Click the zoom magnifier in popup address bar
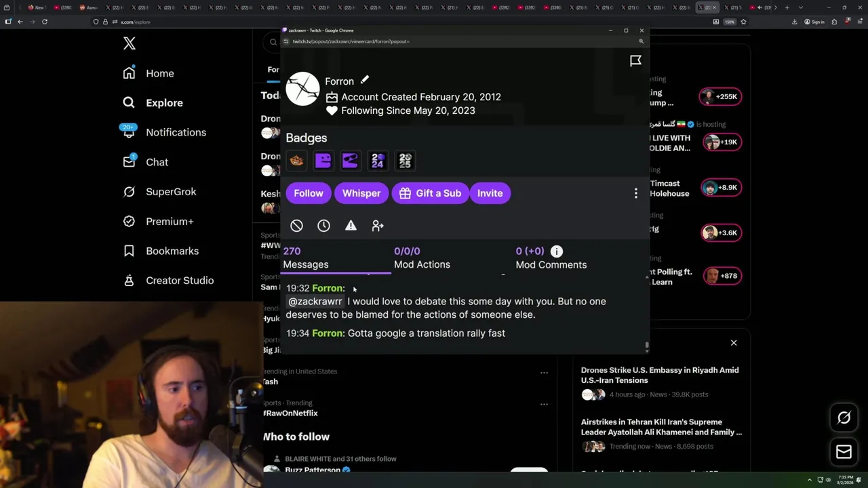868x488 pixels. click(x=641, y=41)
